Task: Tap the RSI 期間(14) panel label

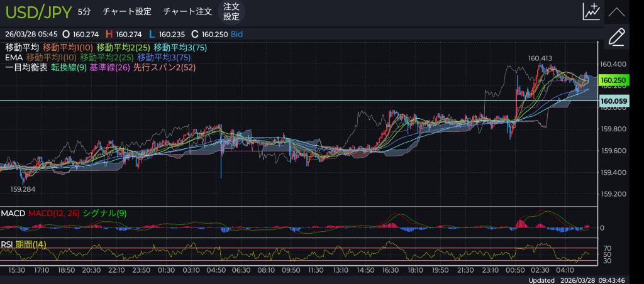Action: point(23,244)
